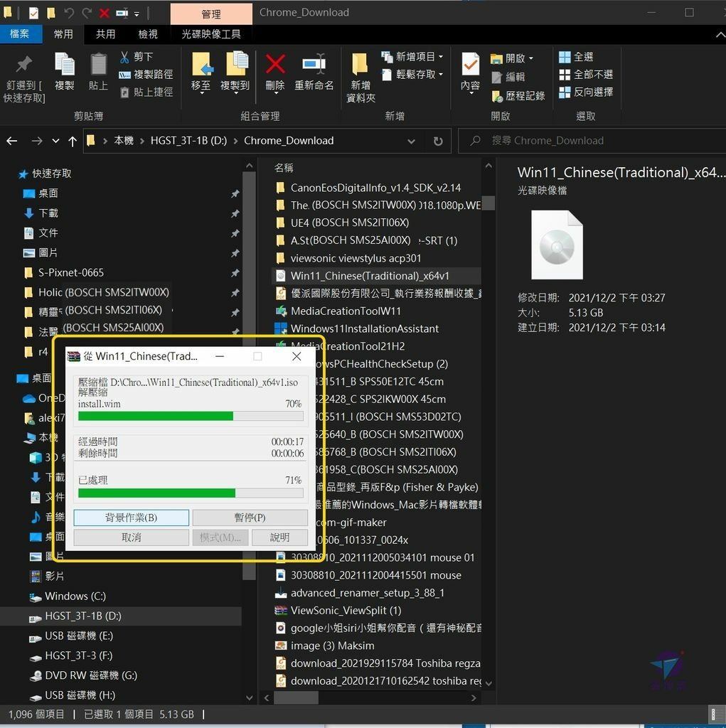Click the Rename icon
Screen dimensions: 726x728
[314, 64]
